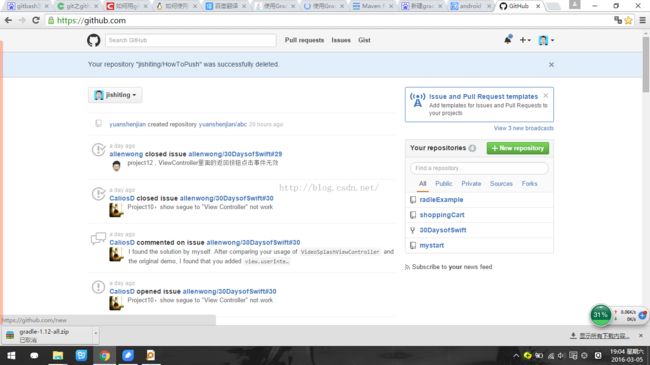650x365 pixels.
Task: Bookmark page with star icon
Action: coord(628,20)
